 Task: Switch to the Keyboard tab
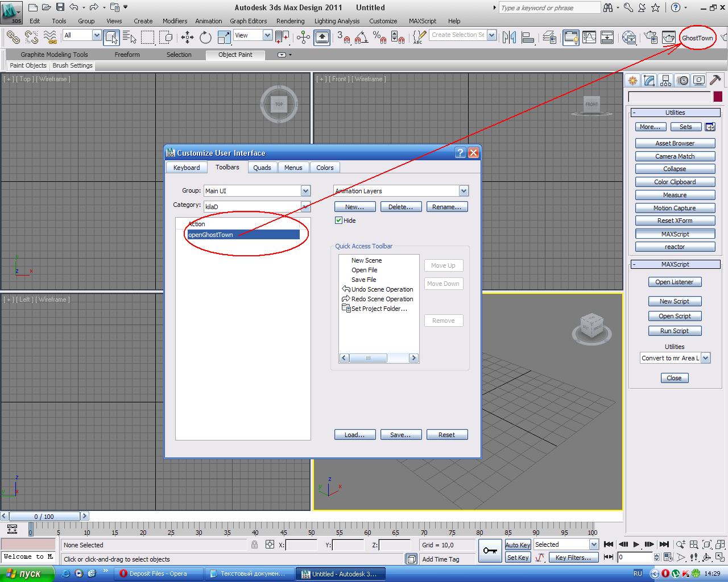pos(187,168)
